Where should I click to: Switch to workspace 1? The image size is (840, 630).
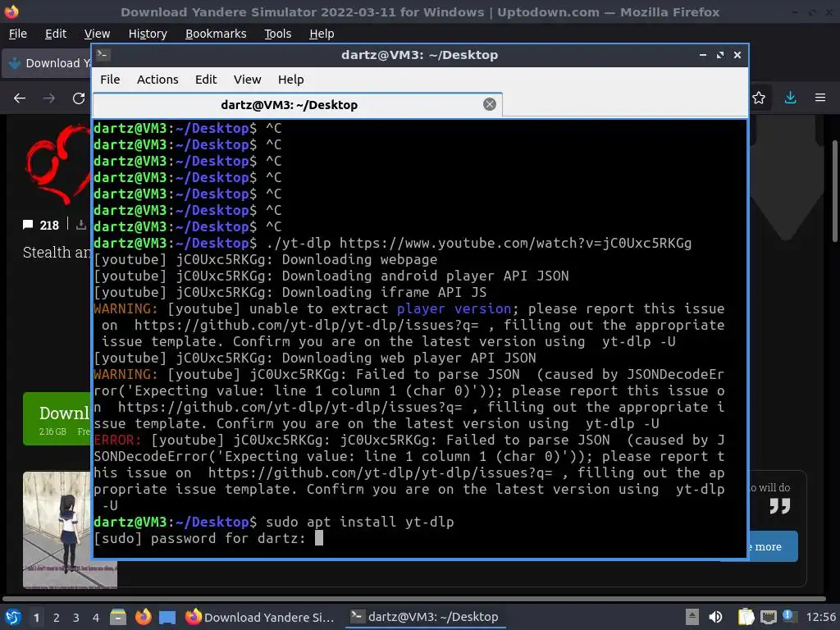pos(36,617)
